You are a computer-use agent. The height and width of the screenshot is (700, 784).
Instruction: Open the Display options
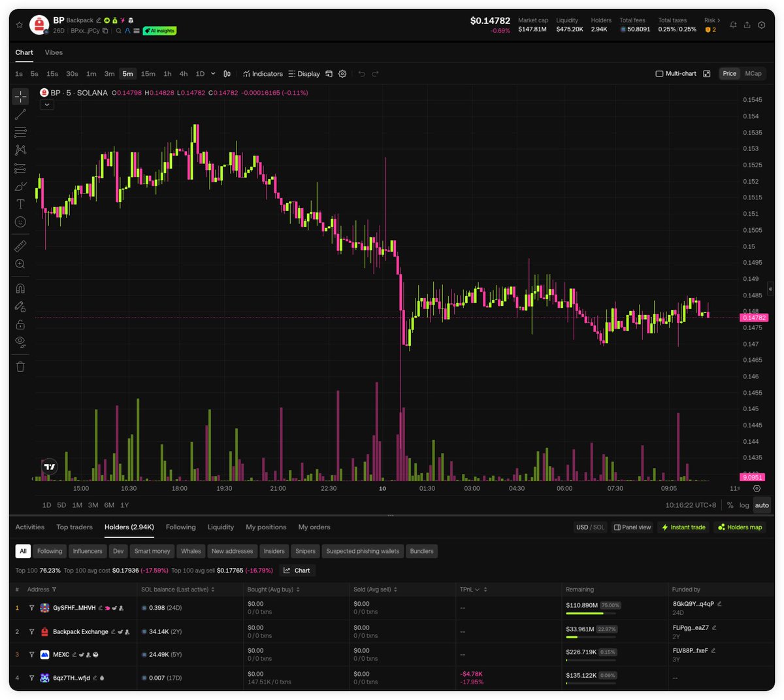(x=304, y=74)
